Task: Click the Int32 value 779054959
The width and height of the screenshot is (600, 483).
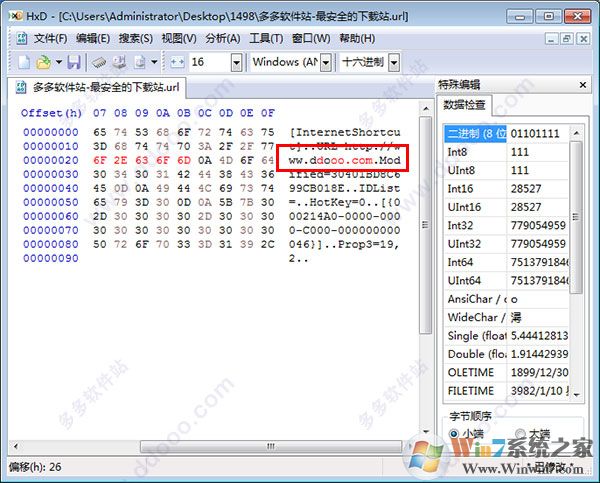Action: click(x=538, y=225)
